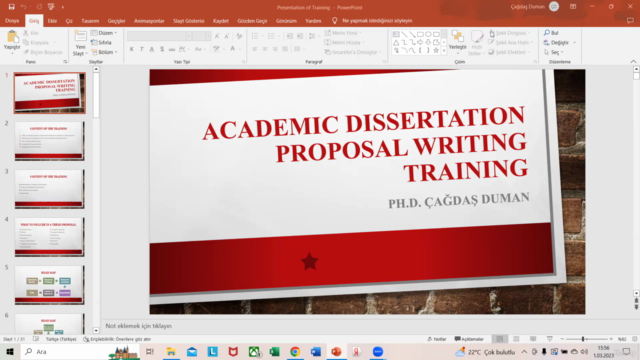
Task: Open the Dosya (File) menu
Action: coord(12,20)
